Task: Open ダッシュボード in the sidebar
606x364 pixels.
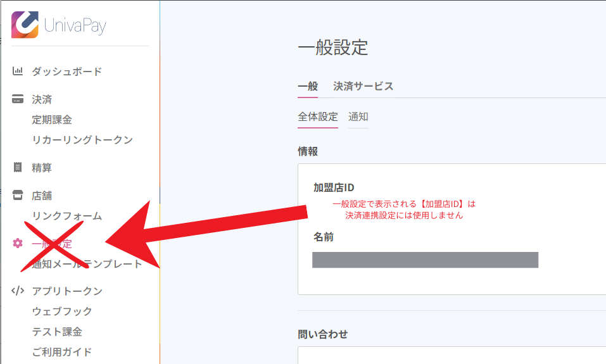Action: tap(66, 72)
